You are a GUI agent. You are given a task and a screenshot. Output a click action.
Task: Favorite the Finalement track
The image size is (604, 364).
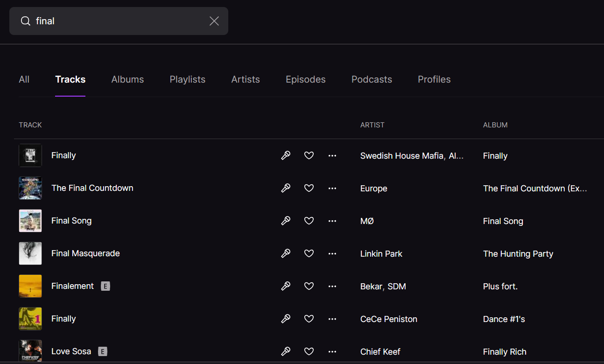point(309,286)
